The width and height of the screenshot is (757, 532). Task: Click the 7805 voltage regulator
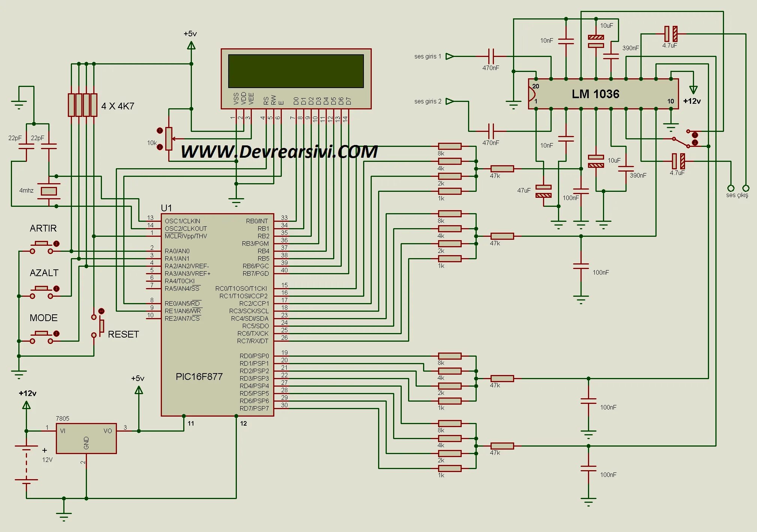pos(86,438)
